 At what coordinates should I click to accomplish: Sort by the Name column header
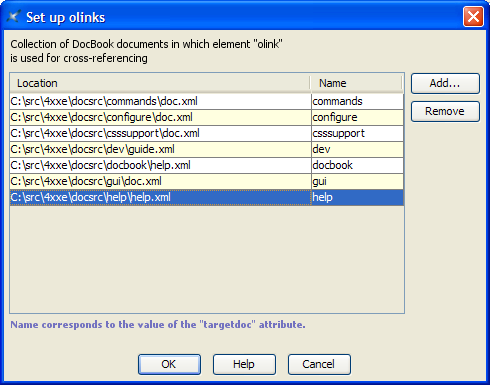click(357, 83)
